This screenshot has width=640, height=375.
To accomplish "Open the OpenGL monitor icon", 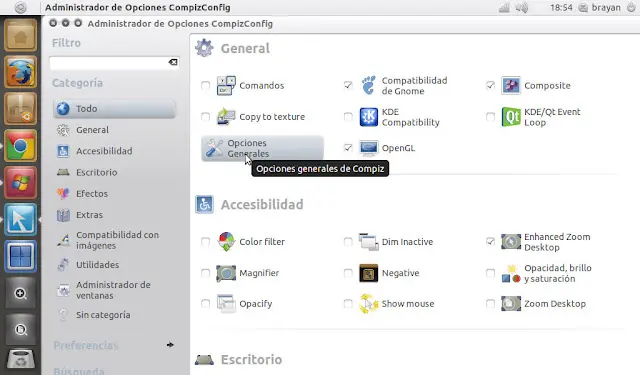I will coord(369,148).
